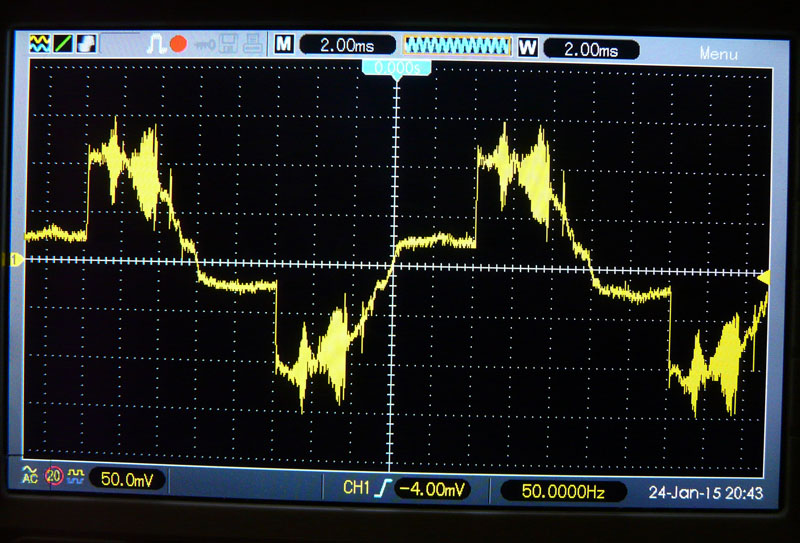
Task: Click the waveform display mode icon
Action: 40,44
